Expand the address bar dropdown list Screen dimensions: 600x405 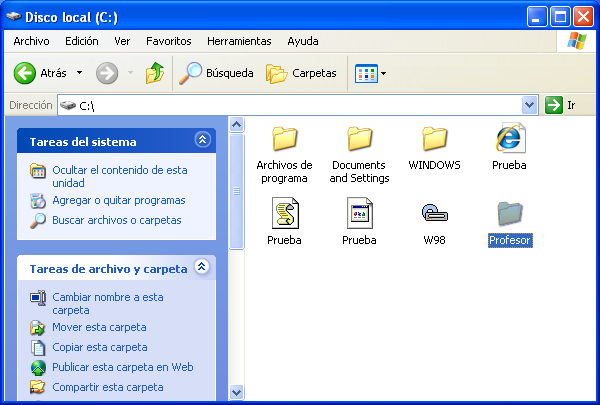coord(530,105)
